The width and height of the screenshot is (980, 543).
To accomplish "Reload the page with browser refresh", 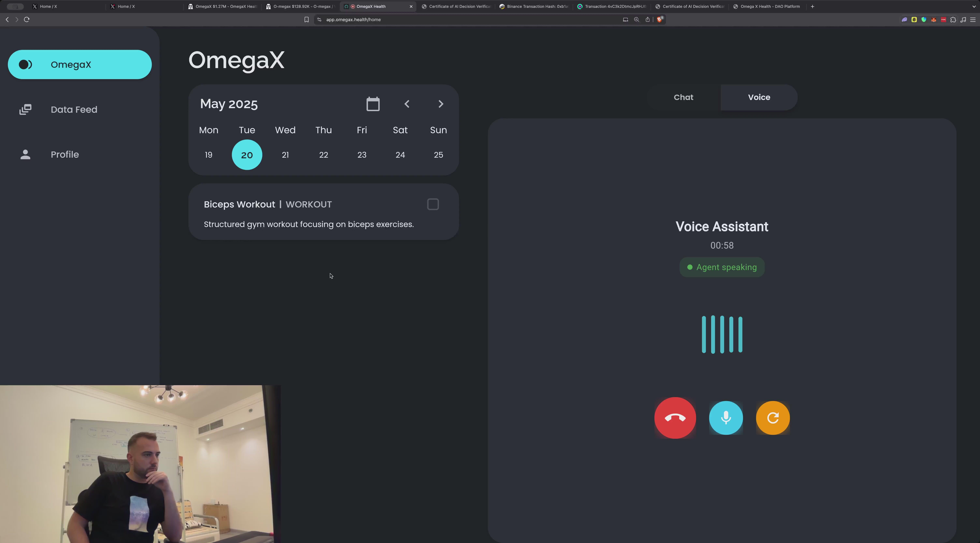I will point(27,19).
